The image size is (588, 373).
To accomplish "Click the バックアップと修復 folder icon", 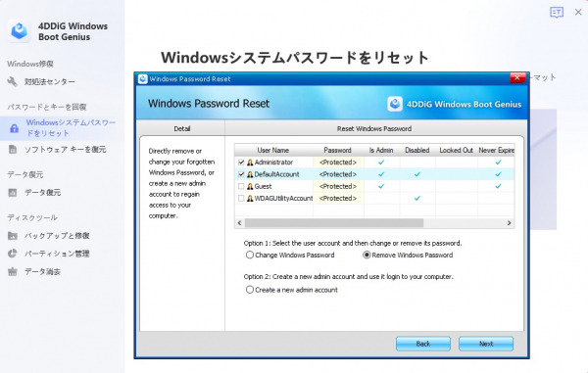I will 13,236.
